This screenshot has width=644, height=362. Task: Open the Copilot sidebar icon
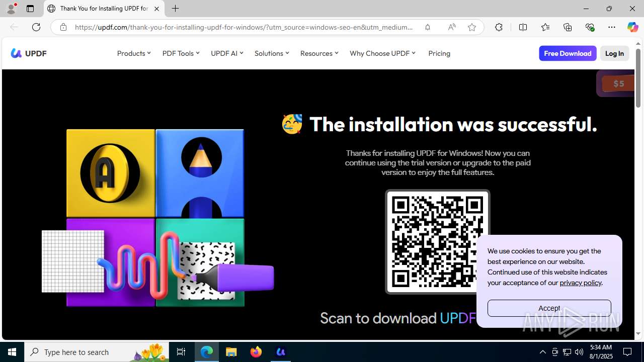[632, 27]
